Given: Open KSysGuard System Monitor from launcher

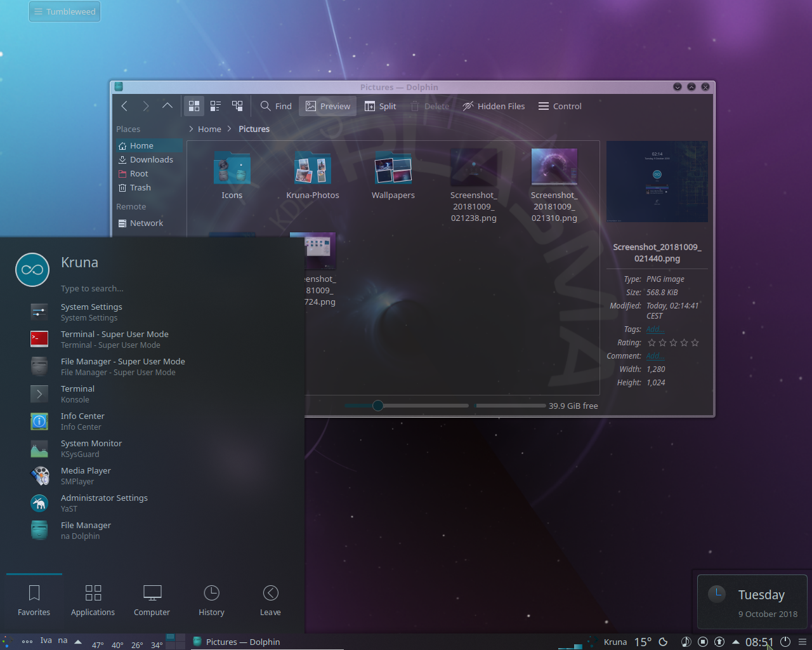Looking at the screenshot, I should (x=152, y=448).
